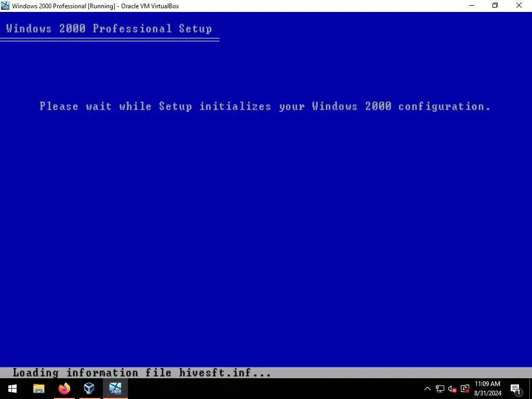This screenshot has height=399, width=532.
Task: Click the 'Loading information file hivesft.inf...' status text
Action: tap(142, 373)
